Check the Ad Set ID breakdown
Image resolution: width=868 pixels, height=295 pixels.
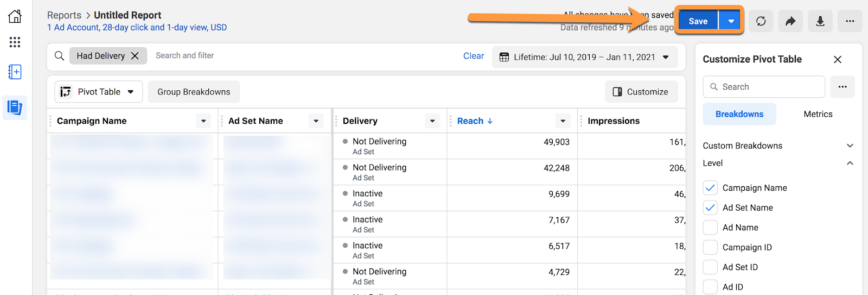coord(710,267)
